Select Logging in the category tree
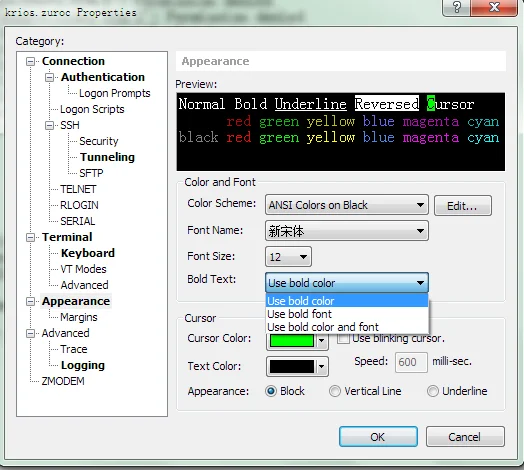Image resolution: width=524 pixels, height=470 pixels. click(x=83, y=365)
